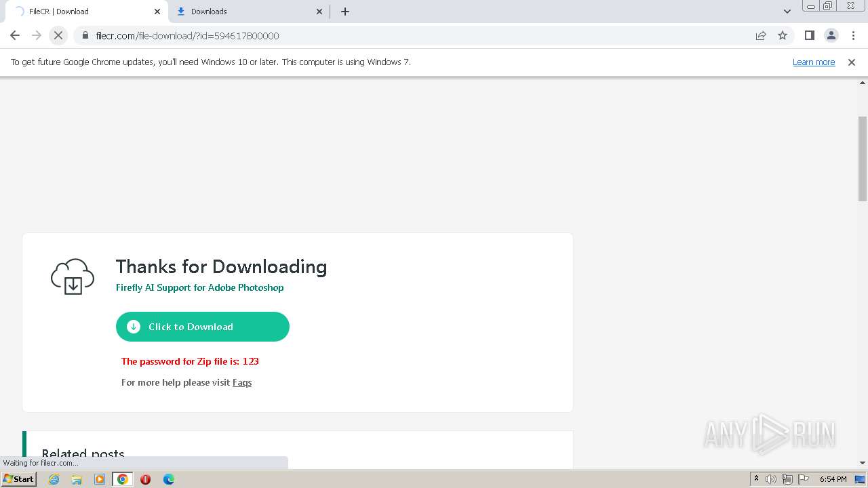This screenshot has height=488, width=868.
Task: Click the Related posts heading
Action: tap(83, 454)
